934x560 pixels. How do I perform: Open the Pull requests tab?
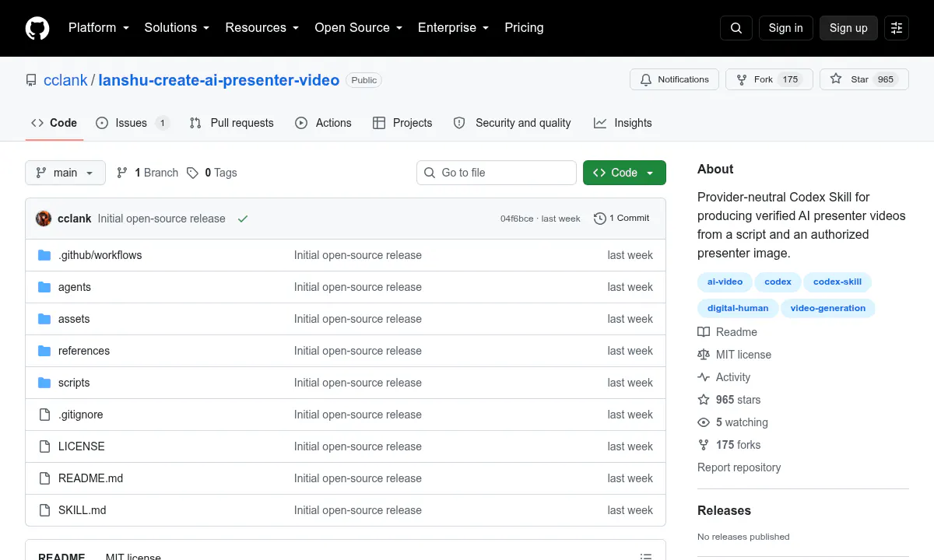coord(231,123)
